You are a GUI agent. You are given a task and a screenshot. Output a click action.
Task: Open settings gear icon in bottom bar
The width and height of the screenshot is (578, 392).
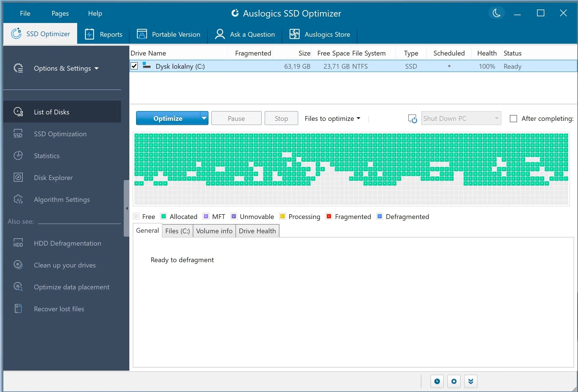454,381
